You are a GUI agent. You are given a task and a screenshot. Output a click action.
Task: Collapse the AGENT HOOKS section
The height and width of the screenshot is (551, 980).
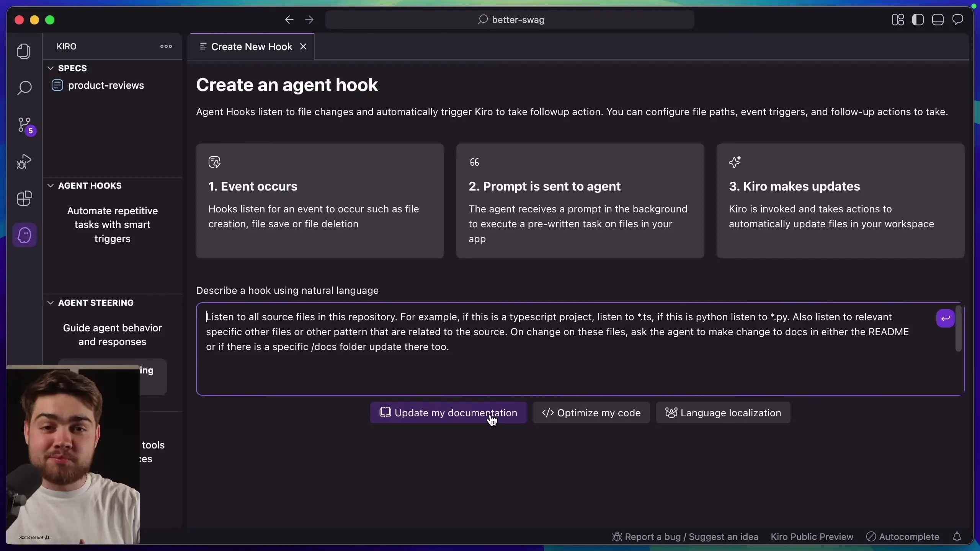click(x=51, y=186)
